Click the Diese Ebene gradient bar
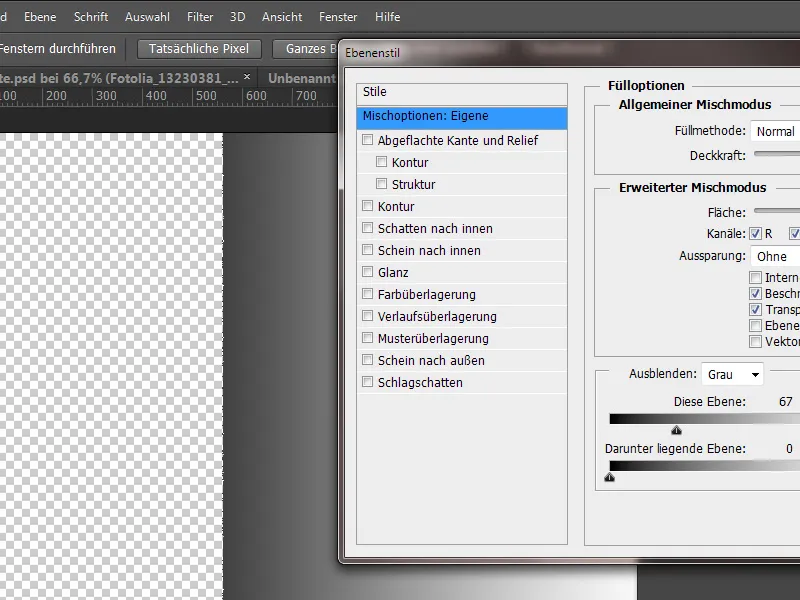 [x=705, y=419]
